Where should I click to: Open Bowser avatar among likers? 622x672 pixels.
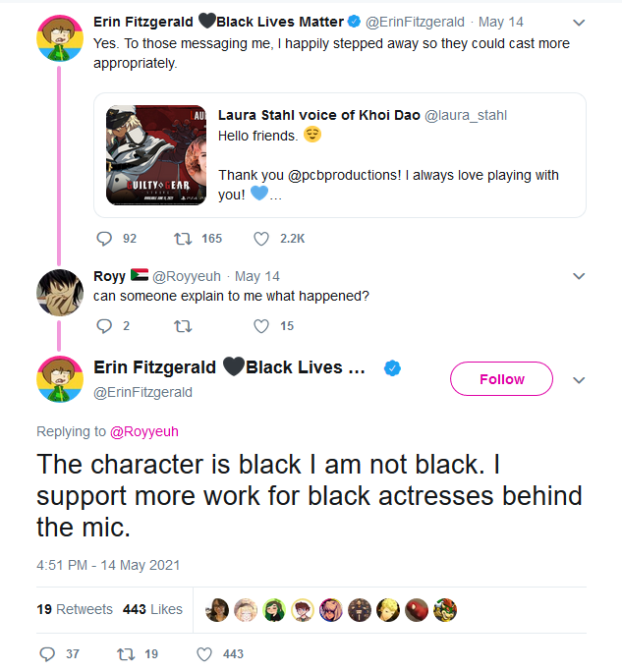pos(445,610)
